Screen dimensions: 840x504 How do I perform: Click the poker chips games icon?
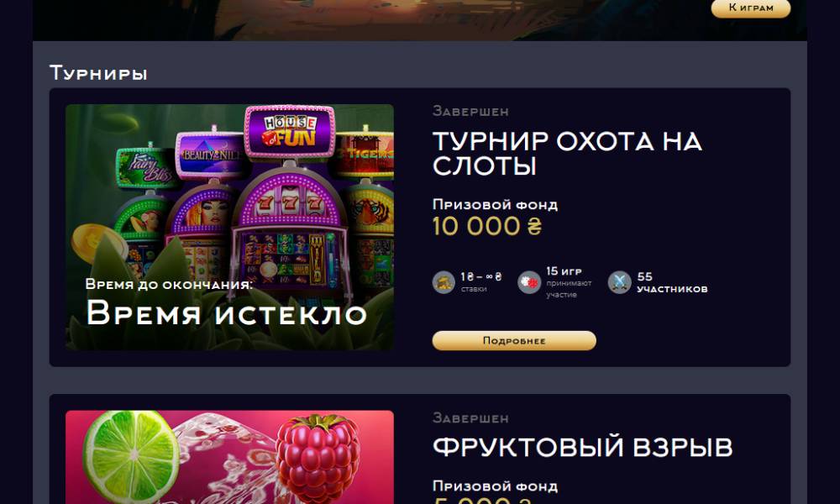coord(529,282)
